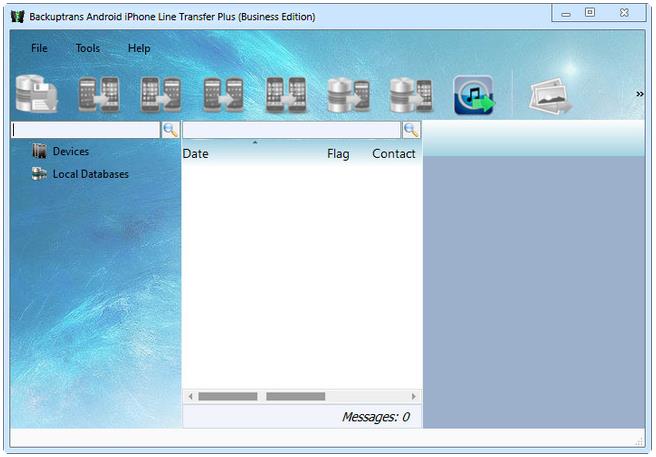Expand the toolbar overflow chevron
Screen dimensions: 656x457
[x=639, y=95]
